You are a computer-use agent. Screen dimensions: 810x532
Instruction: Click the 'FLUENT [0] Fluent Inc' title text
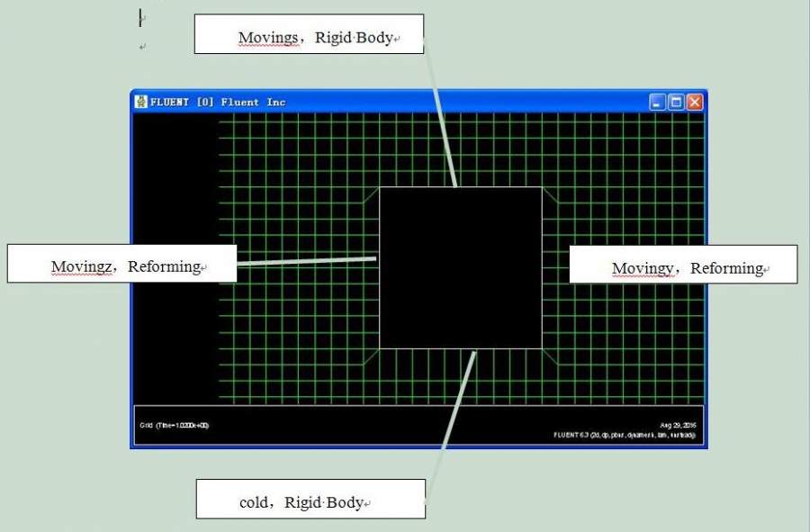[x=218, y=103]
